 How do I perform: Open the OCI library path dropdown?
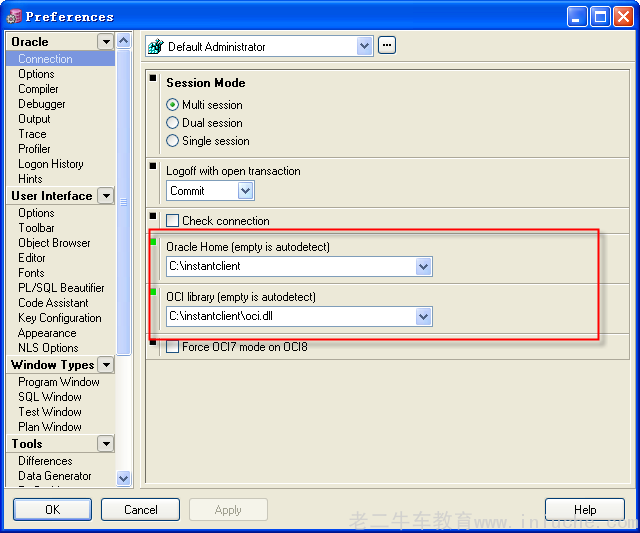click(424, 317)
